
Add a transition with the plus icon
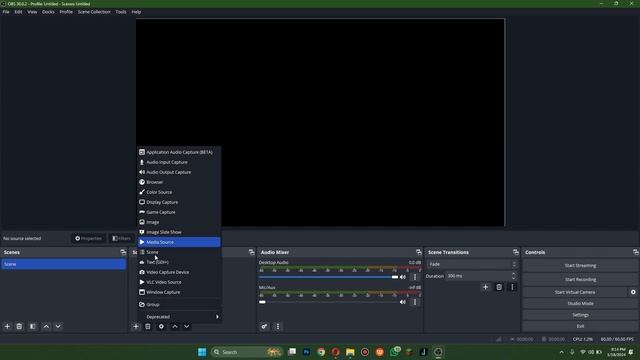(x=485, y=287)
